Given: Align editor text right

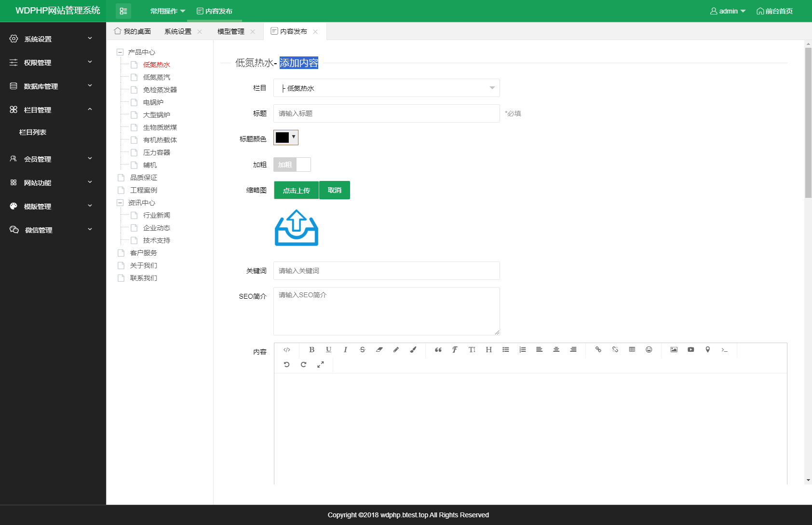Looking at the screenshot, I should (x=573, y=350).
